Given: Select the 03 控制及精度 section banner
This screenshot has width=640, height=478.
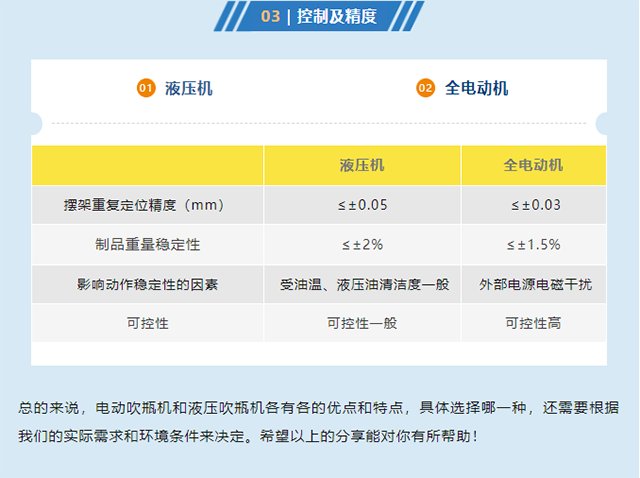Looking at the screenshot, I should coord(319,16).
